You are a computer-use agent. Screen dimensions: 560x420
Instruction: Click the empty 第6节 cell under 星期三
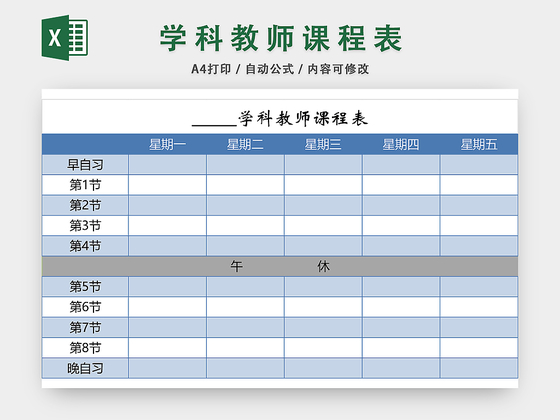pyautogui.click(x=323, y=307)
